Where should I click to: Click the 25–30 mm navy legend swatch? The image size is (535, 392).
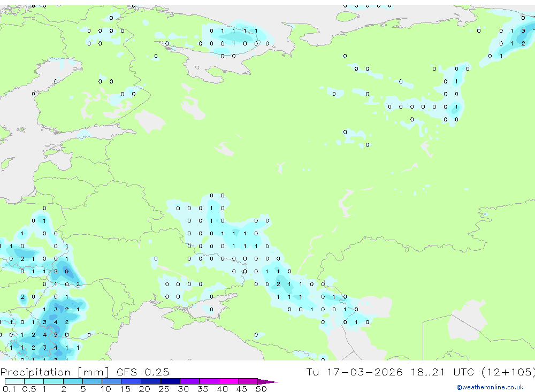point(170,381)
